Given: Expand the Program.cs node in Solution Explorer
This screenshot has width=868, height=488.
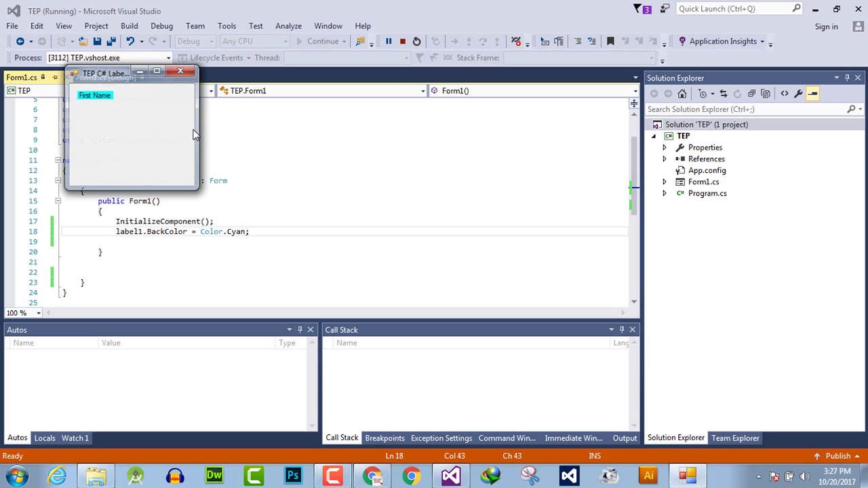Looking at the screenshot, I should [665, 194].
